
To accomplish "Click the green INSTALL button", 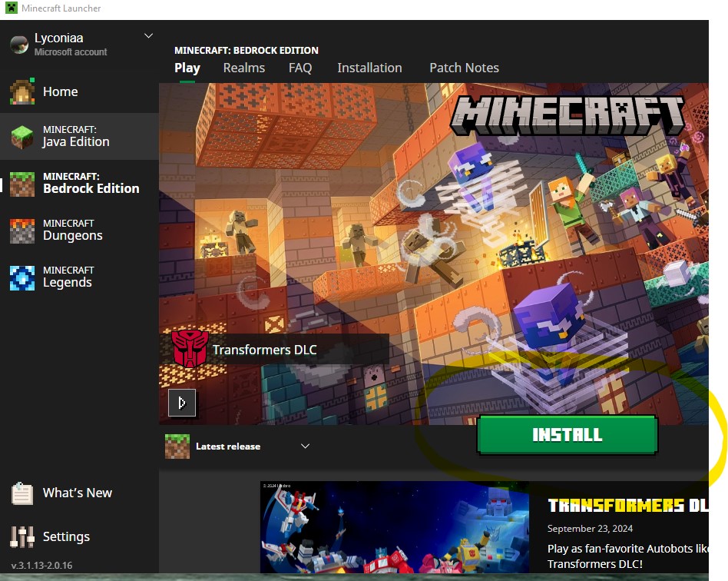I will (x=567, y=434).
